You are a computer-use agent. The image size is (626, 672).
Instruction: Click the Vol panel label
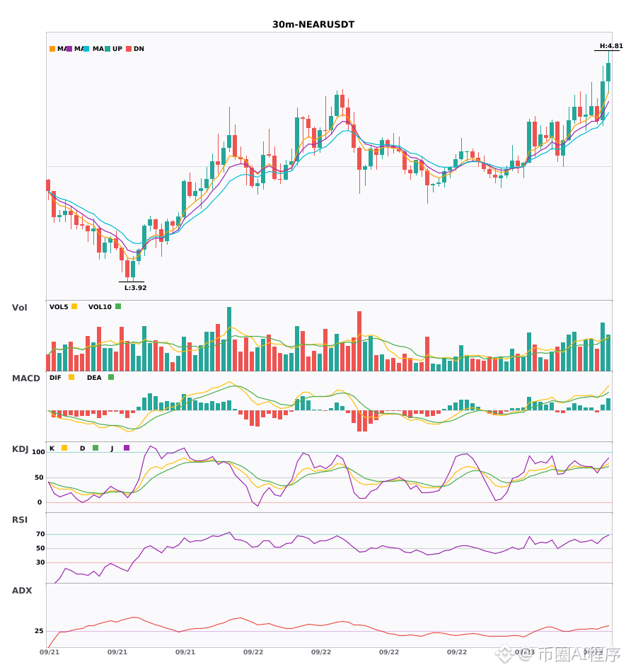(x=19, y=307)
